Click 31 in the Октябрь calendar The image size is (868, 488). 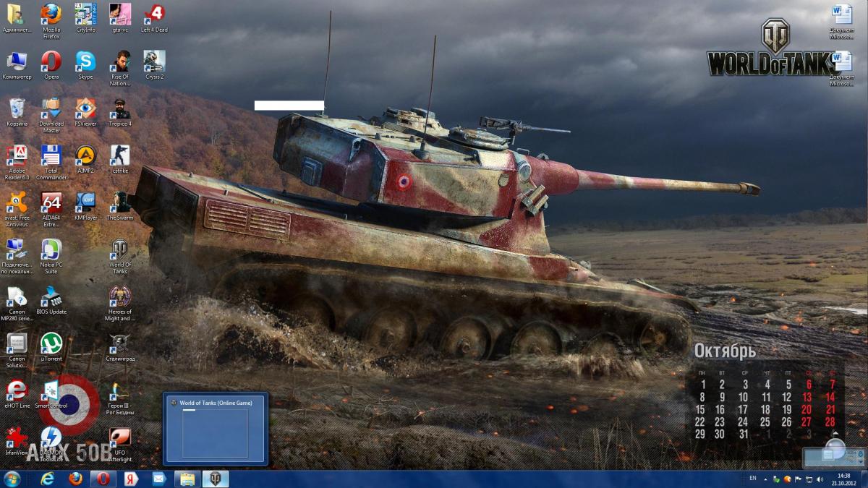click(743, 434)
